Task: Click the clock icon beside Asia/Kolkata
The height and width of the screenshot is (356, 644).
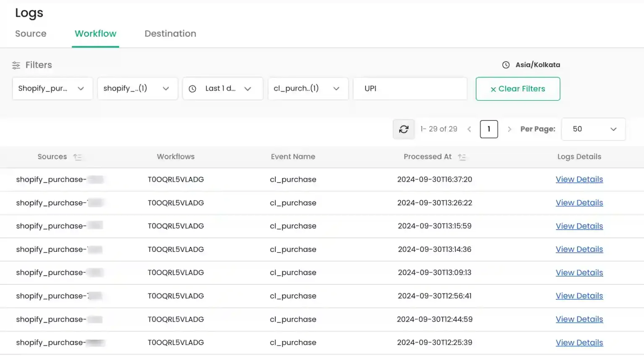Action: click(x=506, y=65)
